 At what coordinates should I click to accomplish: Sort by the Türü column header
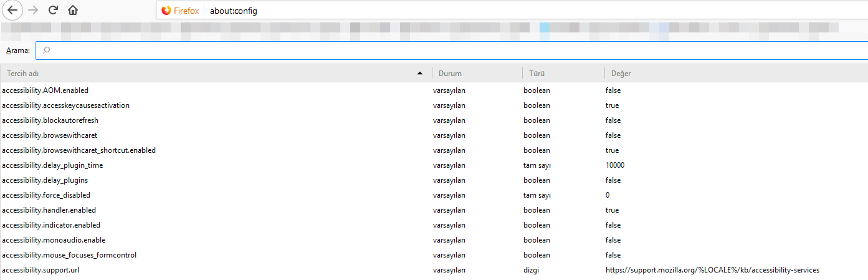pyautogui.click(x=563, y=73)
